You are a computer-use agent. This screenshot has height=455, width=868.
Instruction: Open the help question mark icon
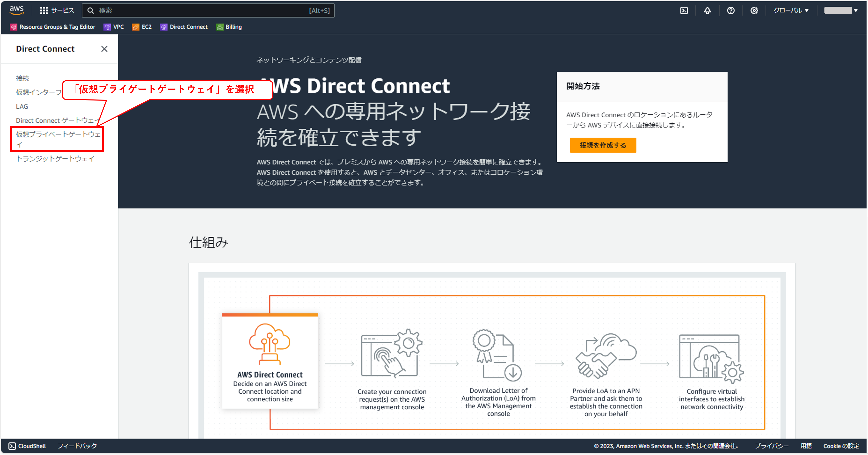click(730, 11)
